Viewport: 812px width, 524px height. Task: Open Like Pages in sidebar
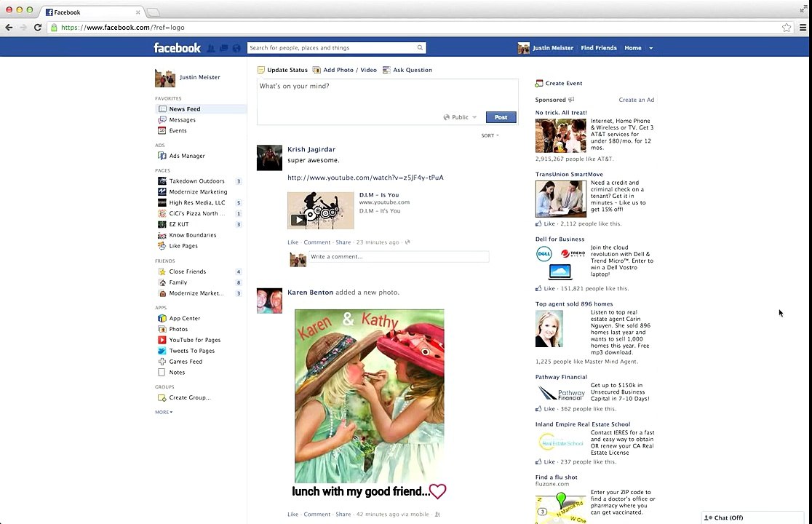point(183,246)
